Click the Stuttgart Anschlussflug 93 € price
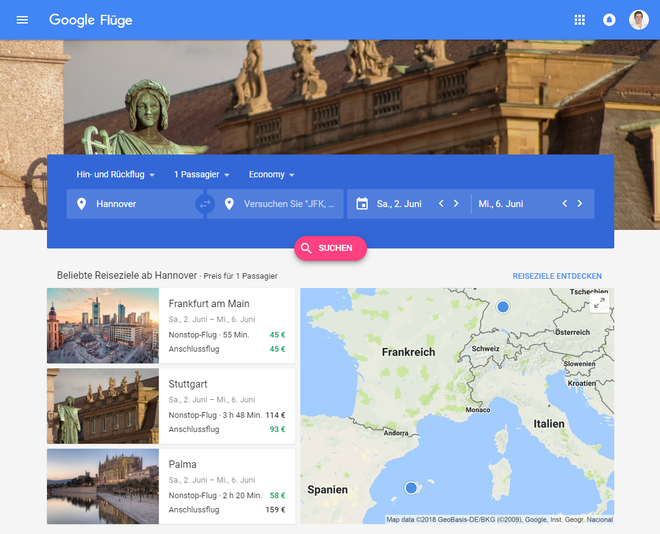660x534 pixels. click(x=277, y=430)
